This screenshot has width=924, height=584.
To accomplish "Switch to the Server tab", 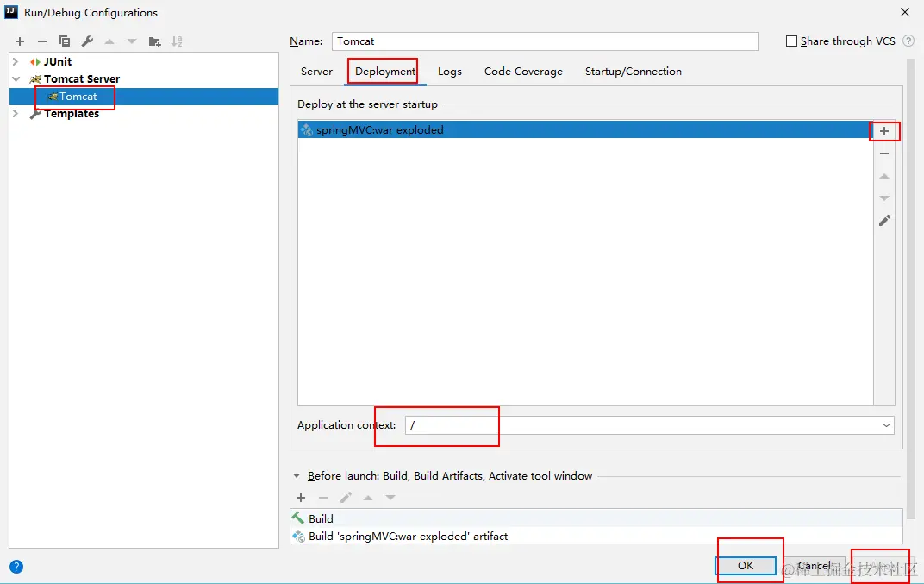I will [x=316, y=72].
